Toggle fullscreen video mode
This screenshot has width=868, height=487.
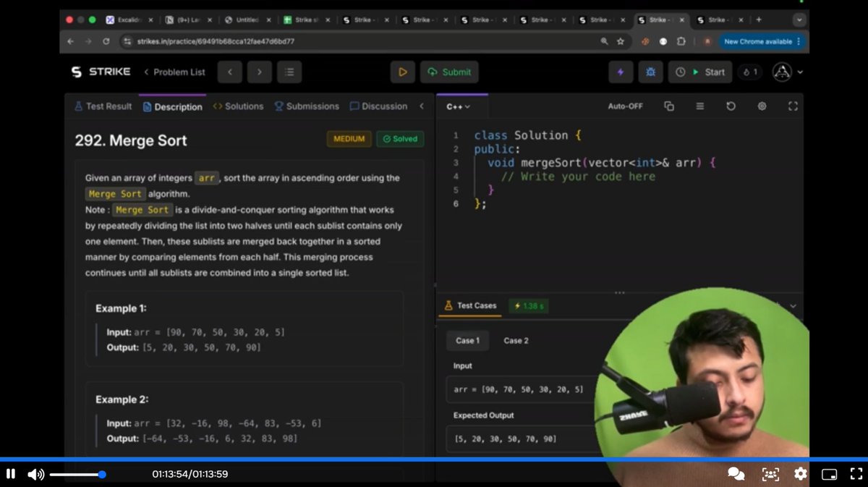click(x=856, y=474)
